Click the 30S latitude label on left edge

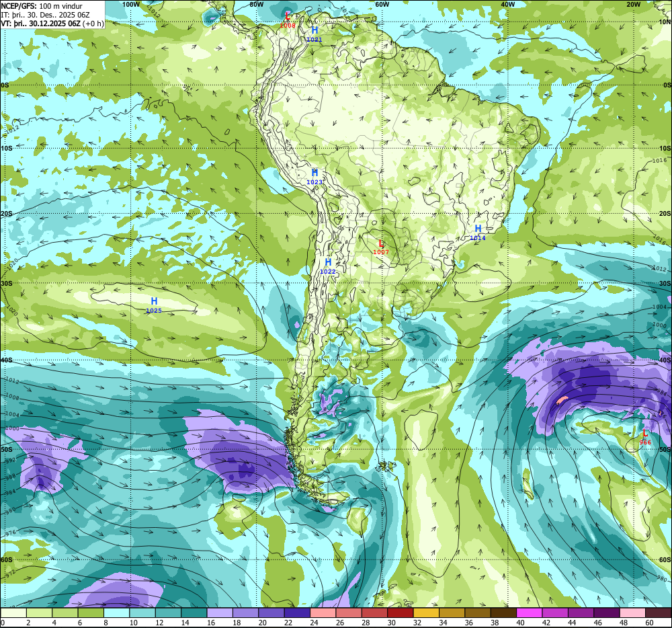pyautogui.click(x=7, y=283)
